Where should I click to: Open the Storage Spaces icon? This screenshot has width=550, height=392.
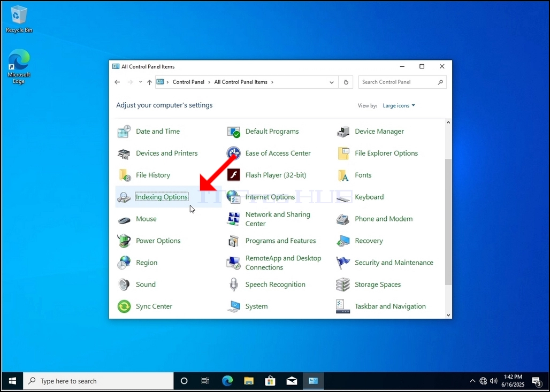point(343,285)
